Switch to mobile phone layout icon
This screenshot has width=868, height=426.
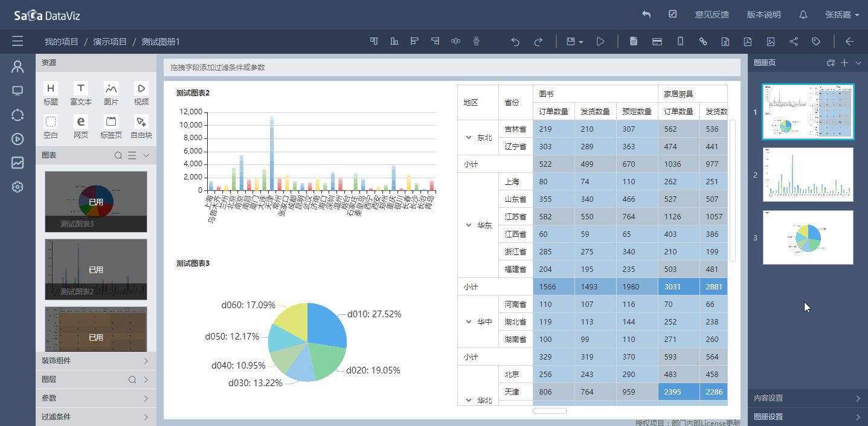680,41
